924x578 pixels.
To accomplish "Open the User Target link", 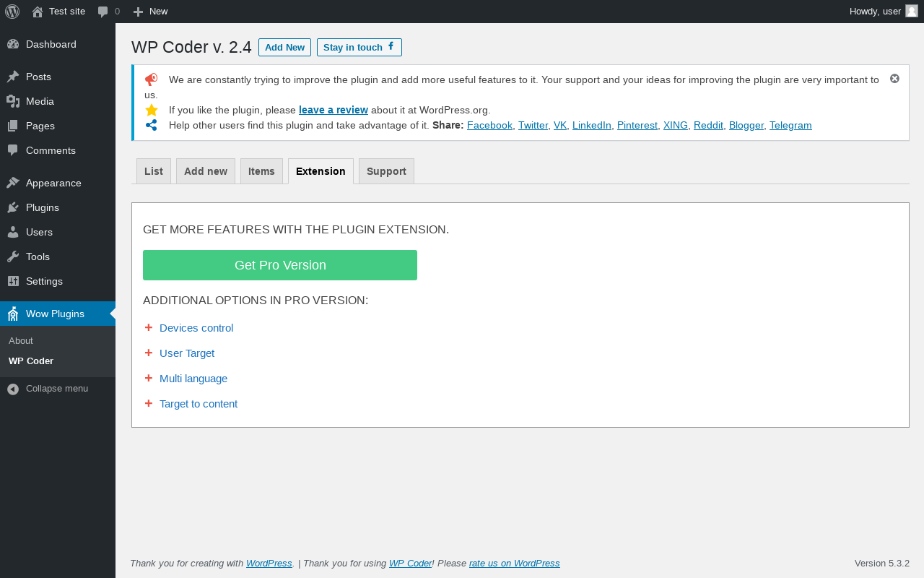I will click(187, 353).
